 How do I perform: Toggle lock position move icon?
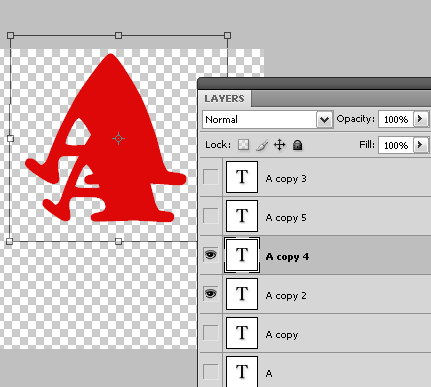(x=279, y=145)
